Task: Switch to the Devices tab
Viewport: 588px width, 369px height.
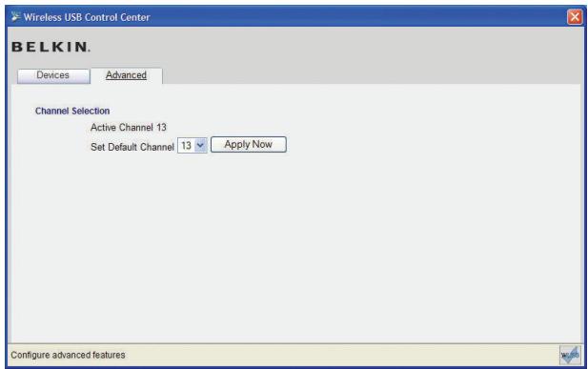Action: (x=53, y=75)
